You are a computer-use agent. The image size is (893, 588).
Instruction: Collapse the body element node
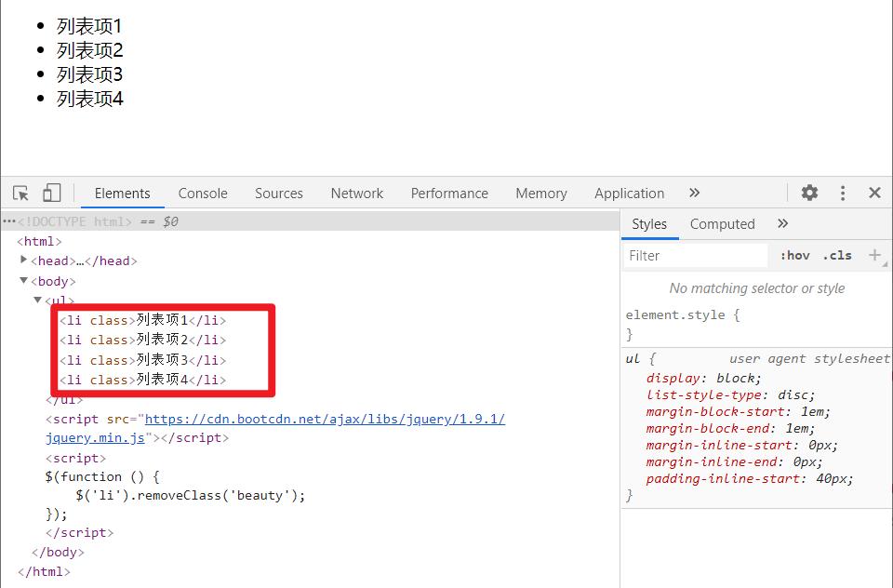click(24, 281)
